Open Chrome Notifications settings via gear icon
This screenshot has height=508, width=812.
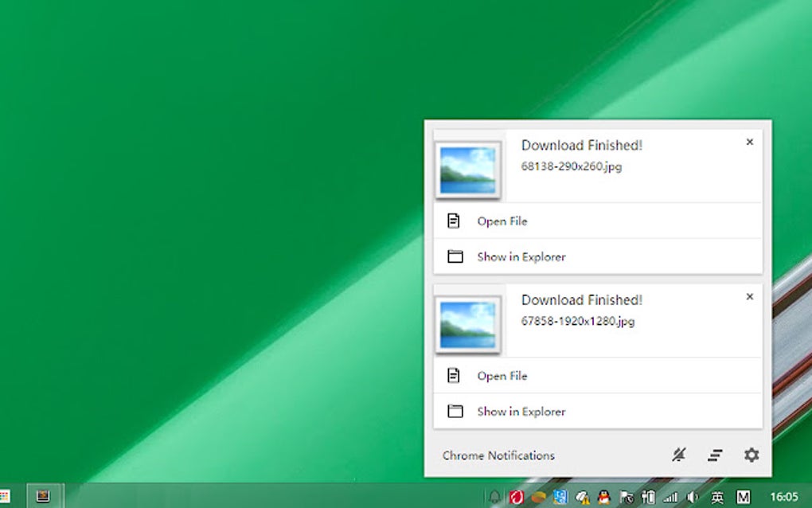(751, 455)
